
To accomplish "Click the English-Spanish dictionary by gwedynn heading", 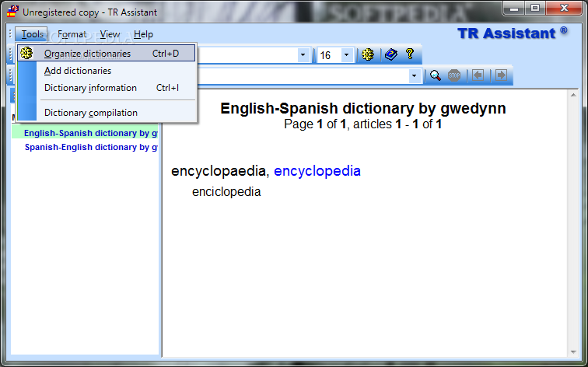I will (x=363, y=108).
